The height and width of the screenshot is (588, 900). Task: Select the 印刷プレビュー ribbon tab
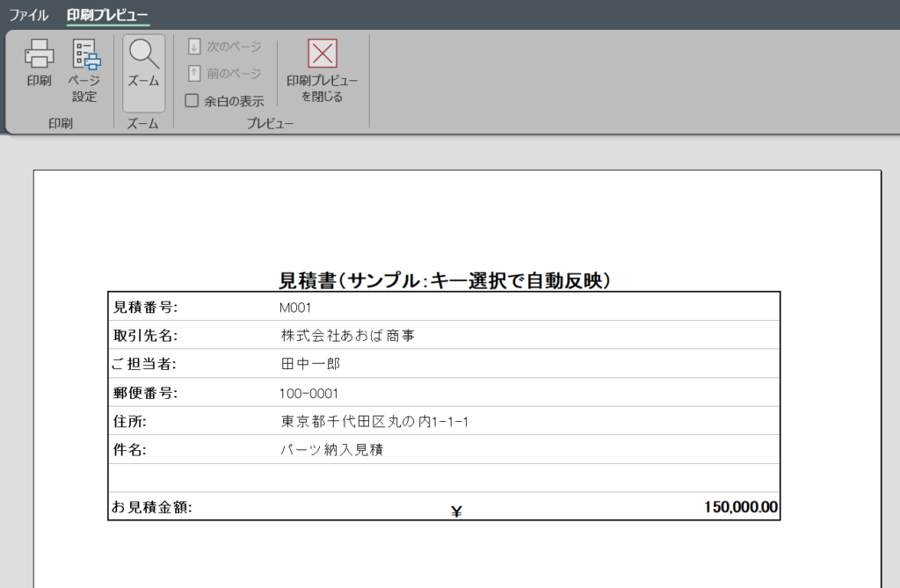click(x=107, y=15)
